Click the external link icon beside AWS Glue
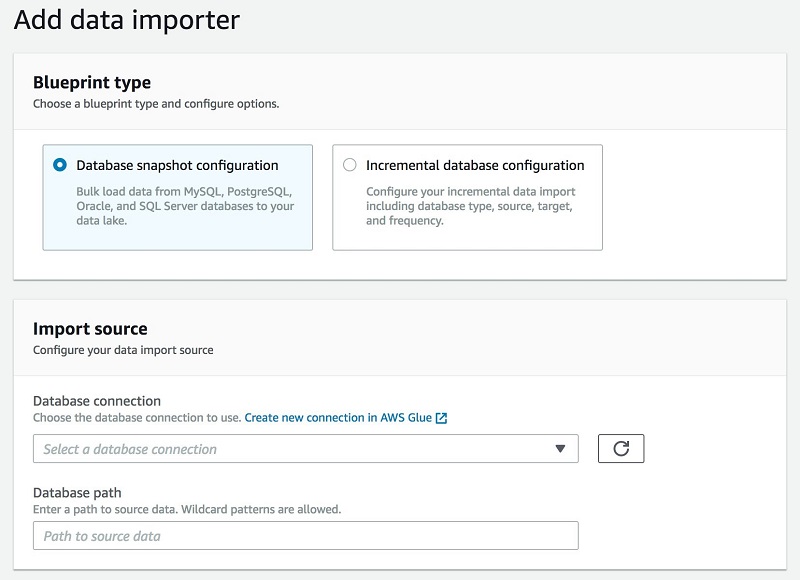 [441, 418]
